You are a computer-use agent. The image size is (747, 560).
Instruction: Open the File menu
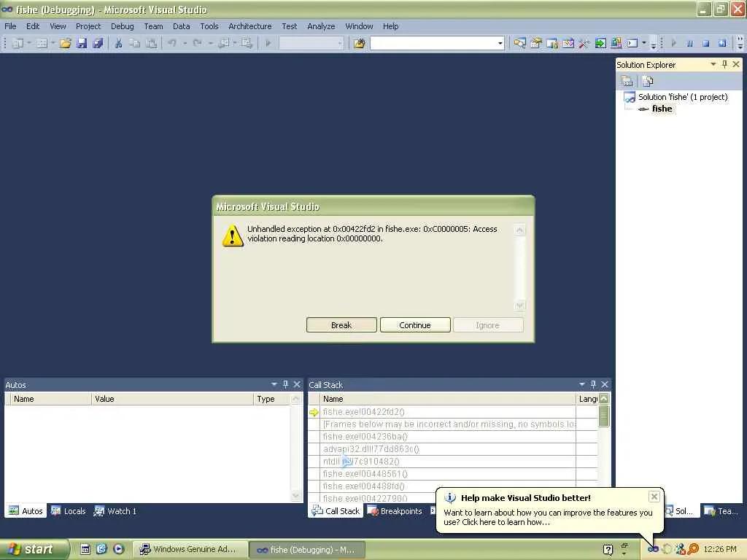[10, 26]
